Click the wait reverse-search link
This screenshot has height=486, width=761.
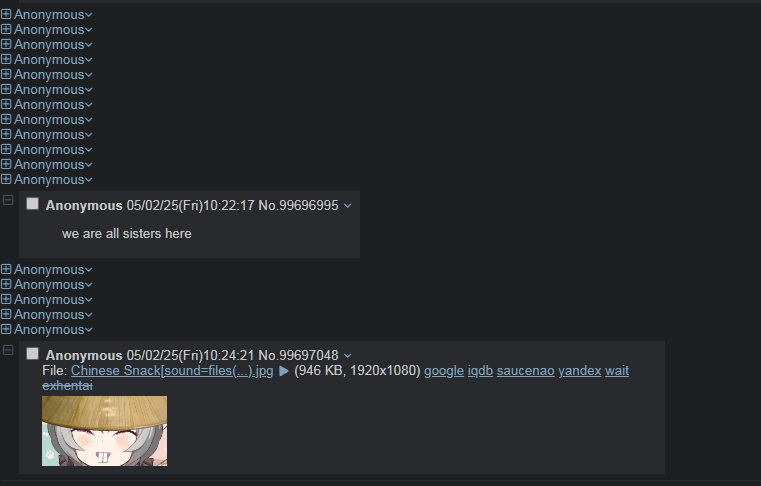[x=617, y=371]
